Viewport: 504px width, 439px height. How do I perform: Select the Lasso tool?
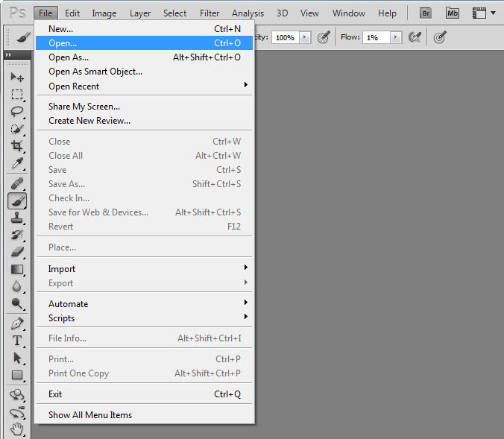17,112
